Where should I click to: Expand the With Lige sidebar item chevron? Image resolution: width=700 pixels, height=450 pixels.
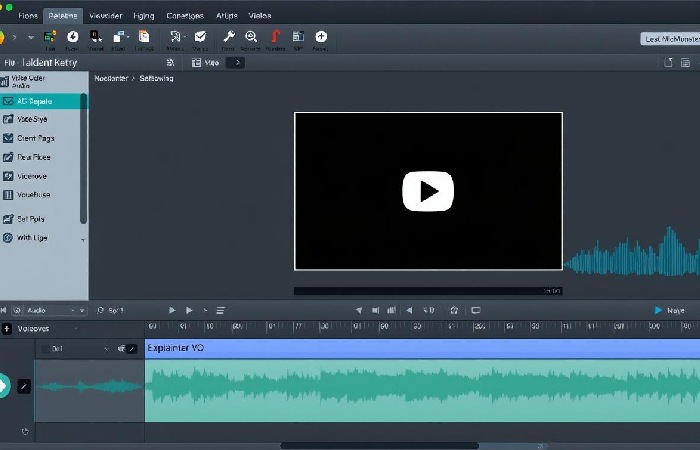coord(82,239)
